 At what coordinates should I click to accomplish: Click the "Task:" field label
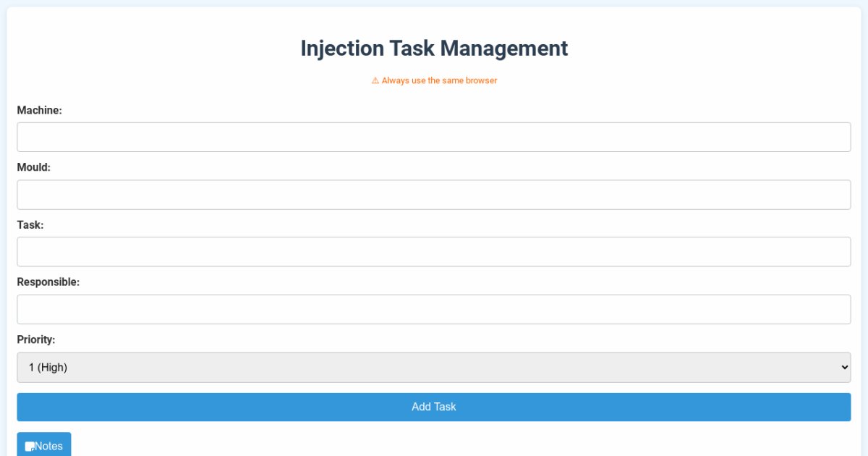[x=30, y=225]
